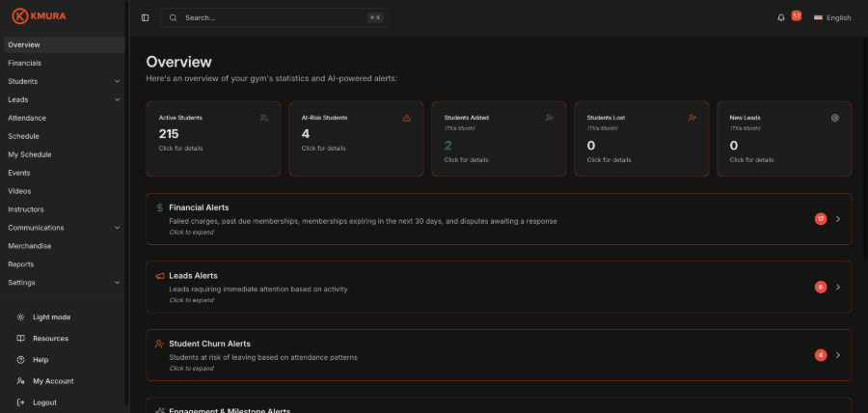This screenshot has height=413, width=868.
Task: Click the My Account person icon
Action: click(20, 381)
